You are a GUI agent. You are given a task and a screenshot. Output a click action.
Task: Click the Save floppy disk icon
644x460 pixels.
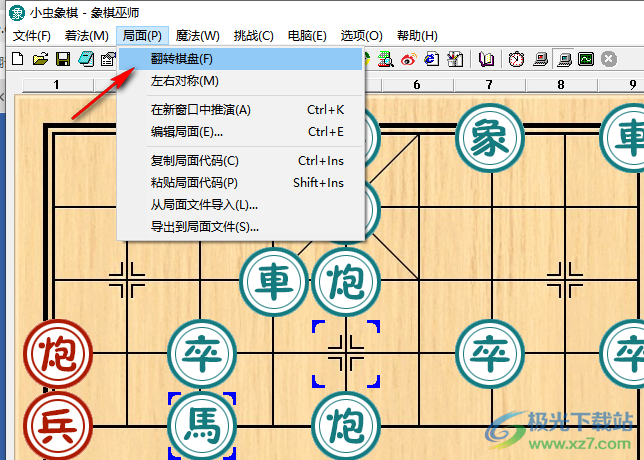(63, 59)
